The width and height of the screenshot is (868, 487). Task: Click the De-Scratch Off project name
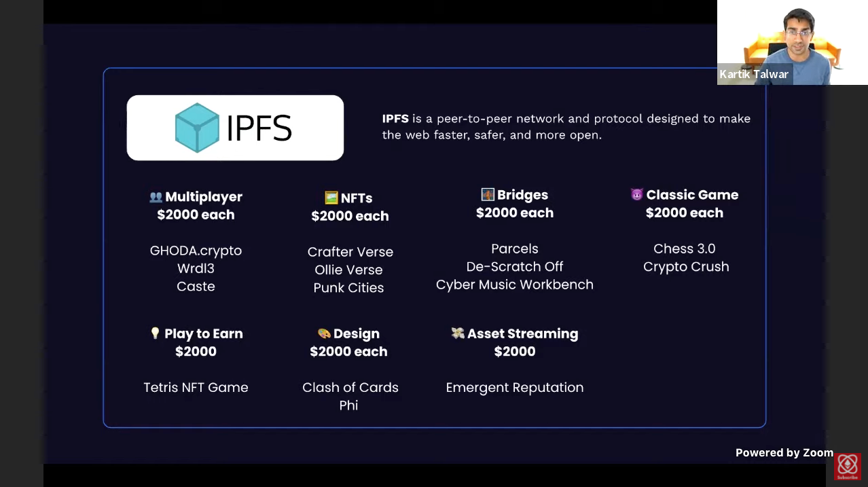click(x=515, y=266)
